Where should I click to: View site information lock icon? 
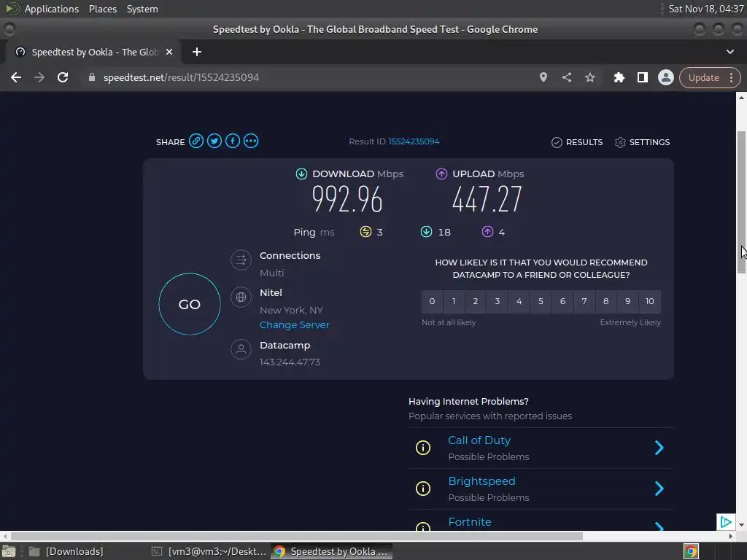[x=92, y=77]
